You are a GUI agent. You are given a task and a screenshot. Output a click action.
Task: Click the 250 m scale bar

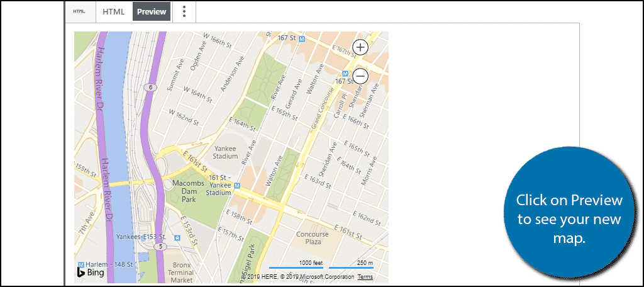click(x=352, y=264)
